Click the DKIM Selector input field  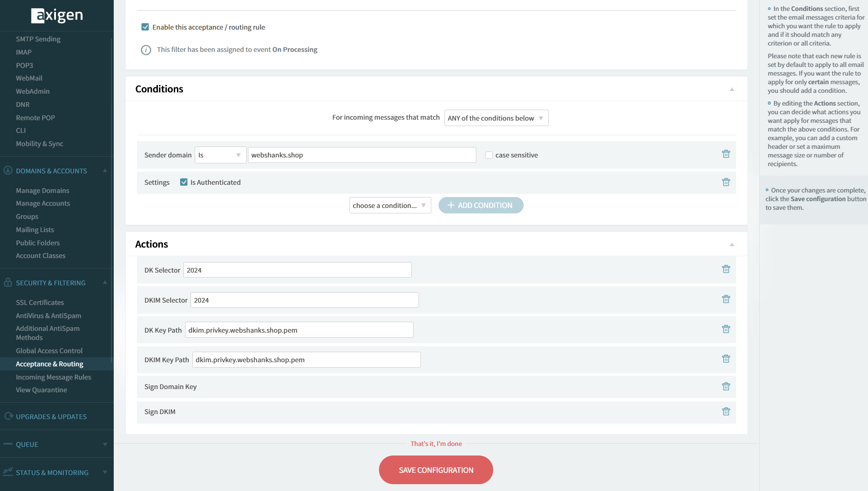[305, 300]
